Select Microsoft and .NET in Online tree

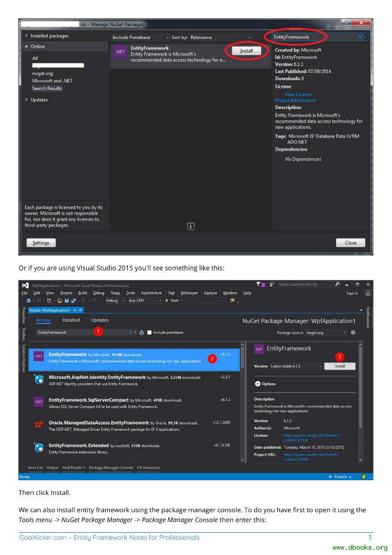(53, 81)
